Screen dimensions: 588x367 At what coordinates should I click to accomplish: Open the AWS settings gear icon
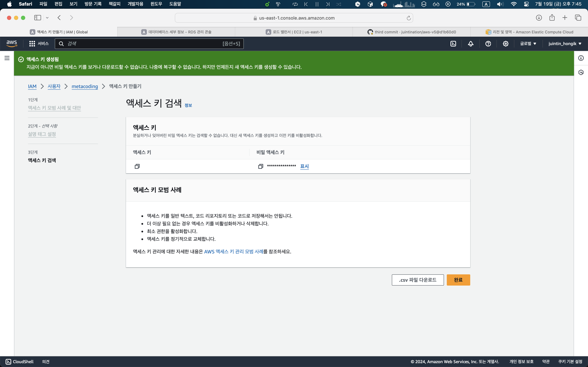pos(506,44)
